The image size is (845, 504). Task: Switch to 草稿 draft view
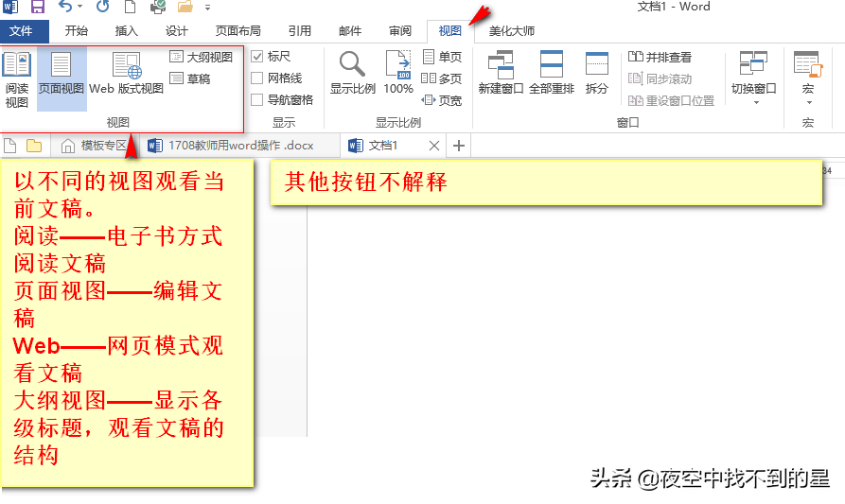pyautogui.click(x=189, y=78)
